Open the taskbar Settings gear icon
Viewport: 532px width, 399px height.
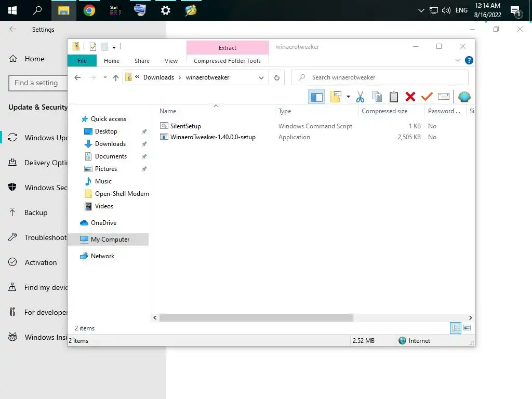click(x=166, y=10)
